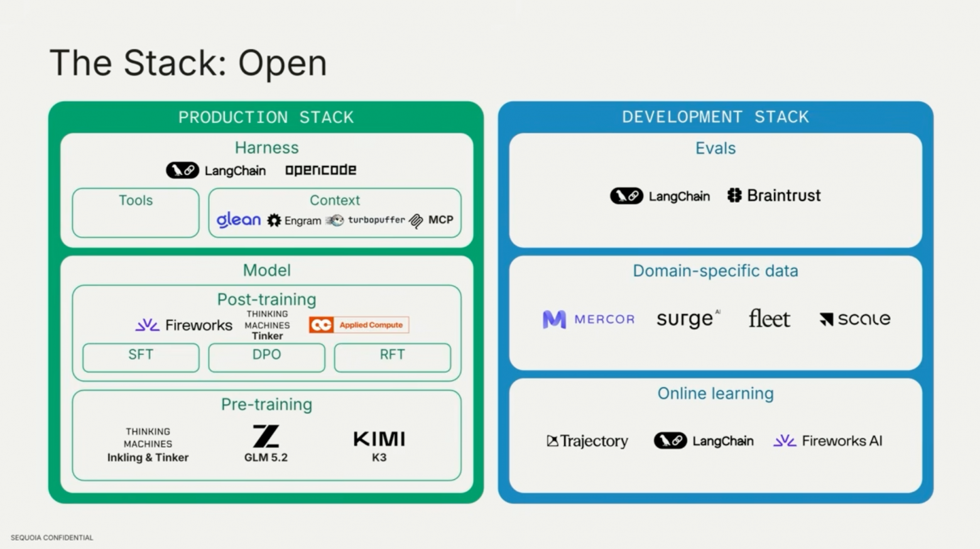This screenshot has height=549, width=980.
Task: Select the "Post-training" heading
Action: 266,300
